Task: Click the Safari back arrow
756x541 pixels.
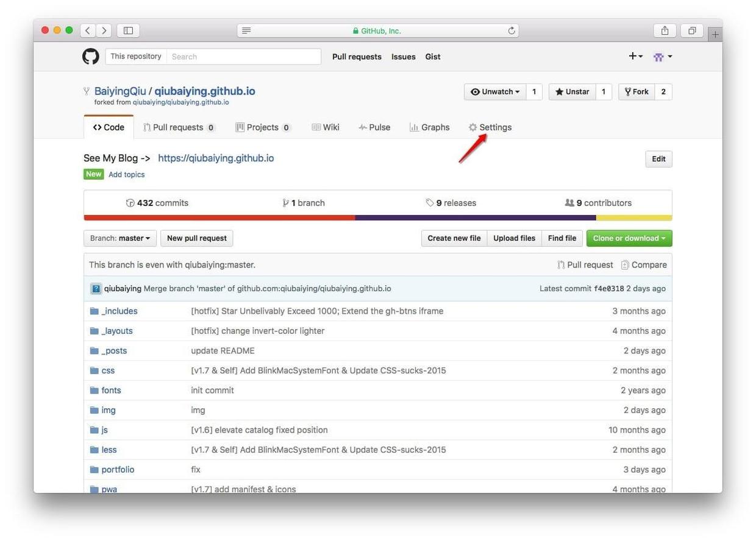Action: point(88,30)
